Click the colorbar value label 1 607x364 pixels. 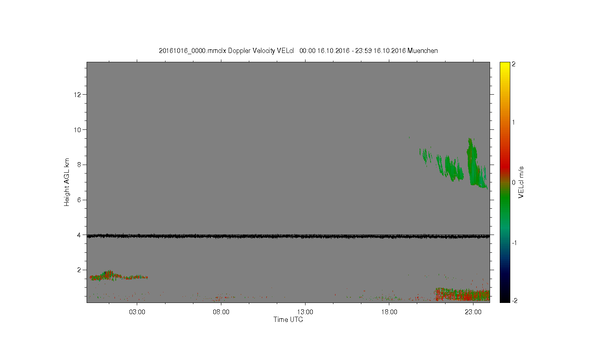(514, 122)
